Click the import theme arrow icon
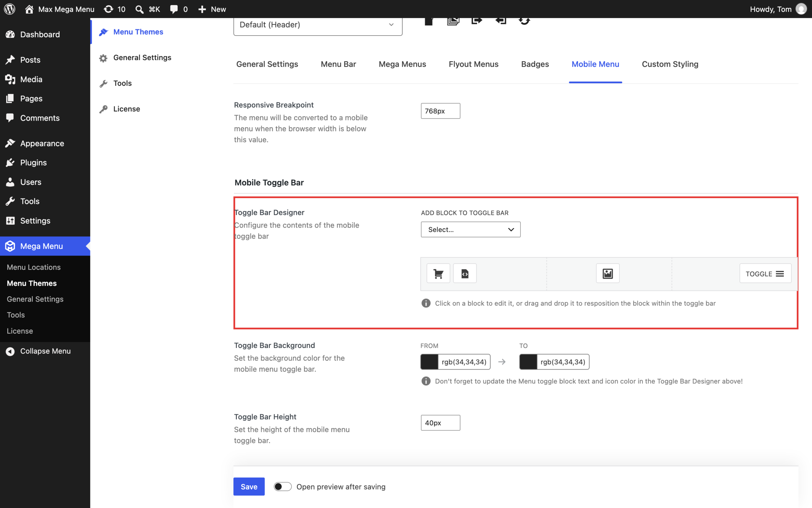Viewport: 812px width, 508px height. coord(501,21)
